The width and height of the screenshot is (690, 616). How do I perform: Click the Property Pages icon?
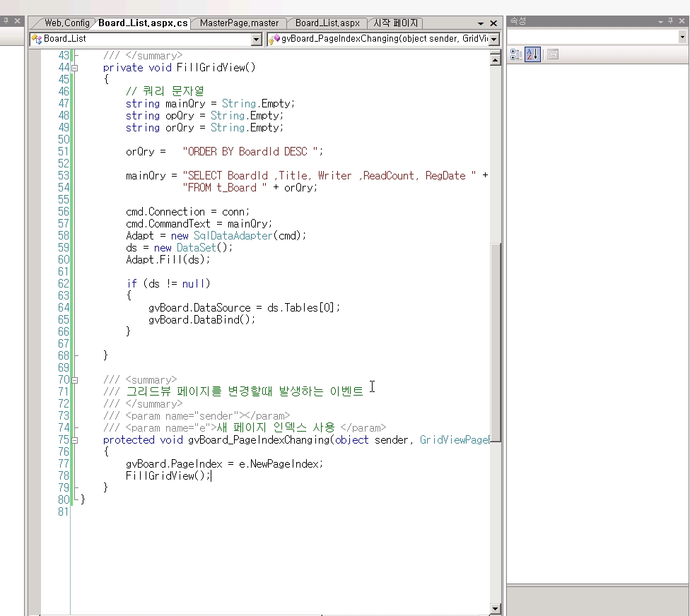point(553,54)
